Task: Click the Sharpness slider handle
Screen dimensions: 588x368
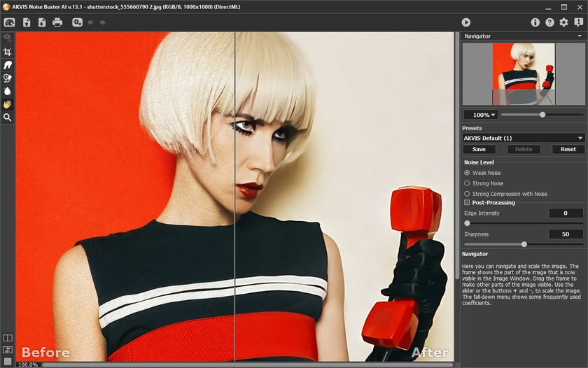Action: (524, 244)
